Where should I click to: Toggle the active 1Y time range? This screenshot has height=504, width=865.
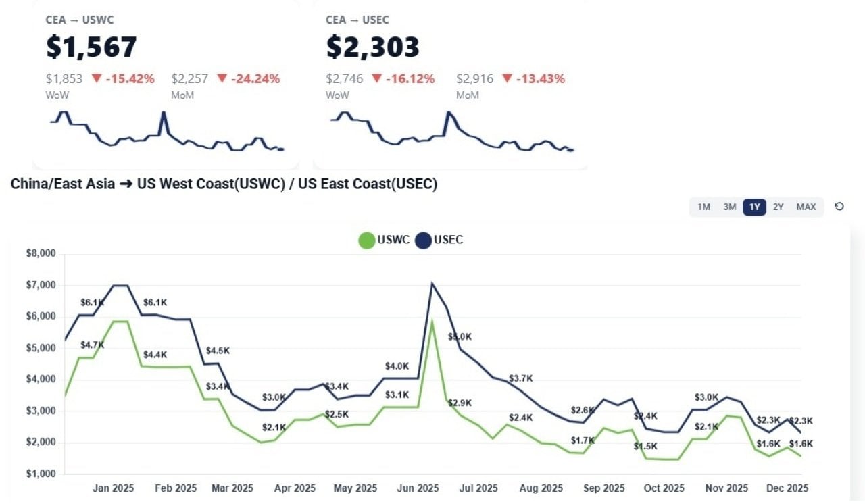(x=754, y=207)
